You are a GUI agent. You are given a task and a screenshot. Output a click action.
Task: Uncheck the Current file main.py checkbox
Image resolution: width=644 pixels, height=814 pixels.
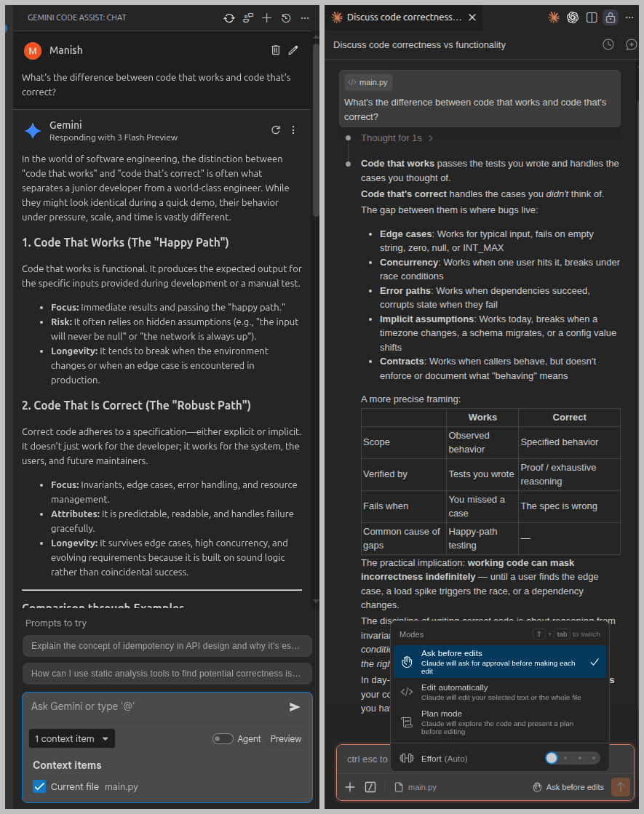(39, 786)
